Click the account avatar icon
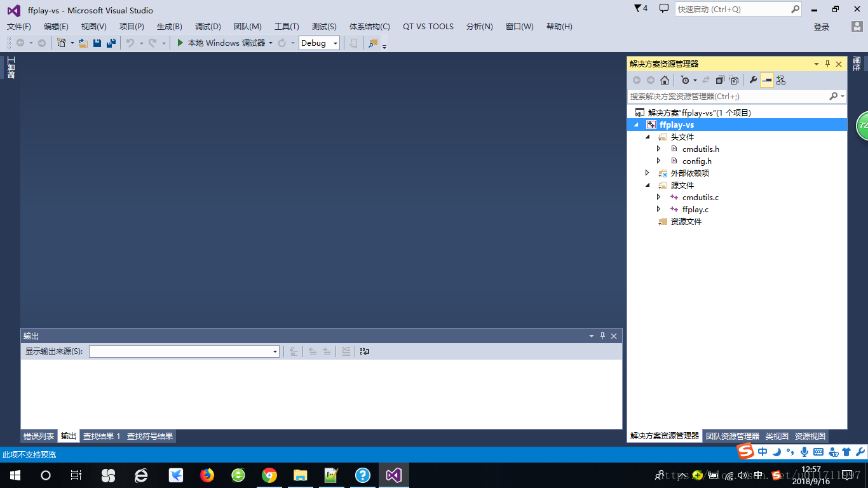The width and height of the screenshot is (868, 488). pos(857,27)
